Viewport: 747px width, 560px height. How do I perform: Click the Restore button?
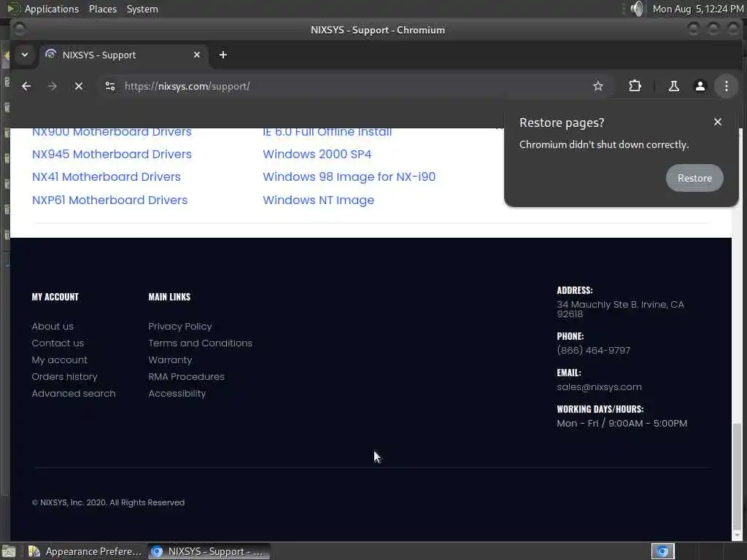click(694, 178)
